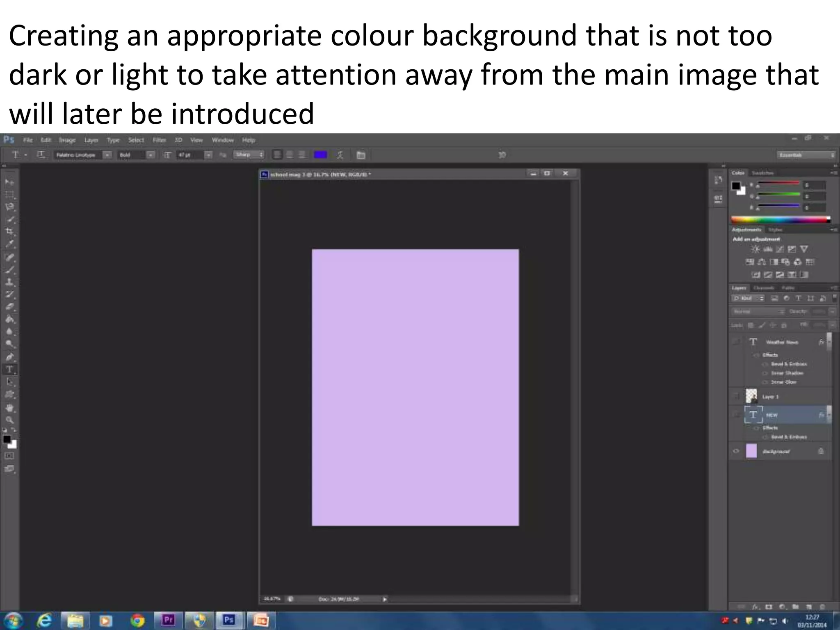The height and width of the screenshot is (630, 840).
Task: Click the Background layer lock icon
Action: pos(821,451)
